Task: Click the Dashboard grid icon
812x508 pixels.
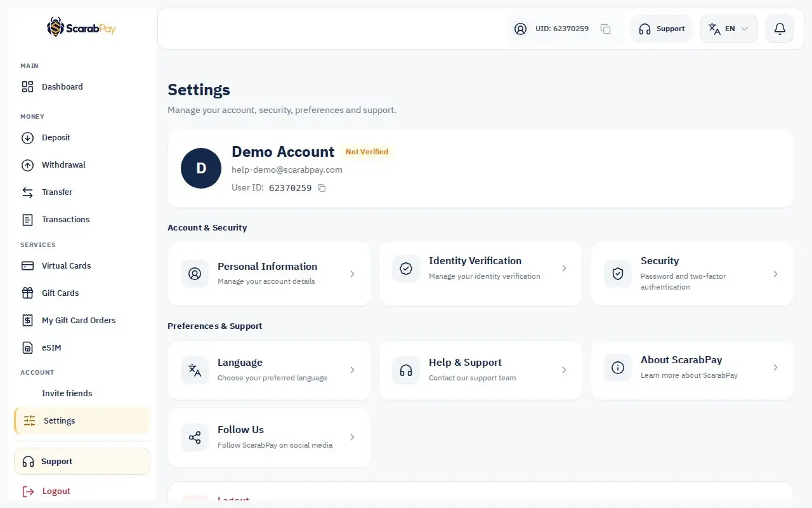Action: tap(27, 87)
